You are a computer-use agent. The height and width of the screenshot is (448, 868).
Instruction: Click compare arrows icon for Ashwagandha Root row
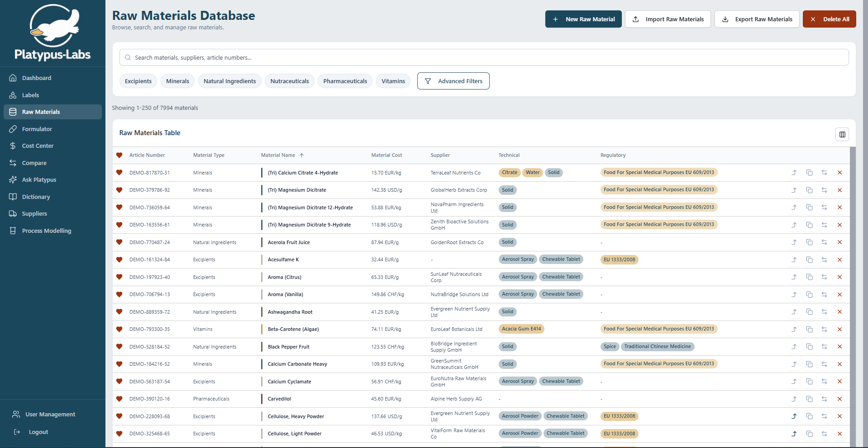tap(824, 312)
